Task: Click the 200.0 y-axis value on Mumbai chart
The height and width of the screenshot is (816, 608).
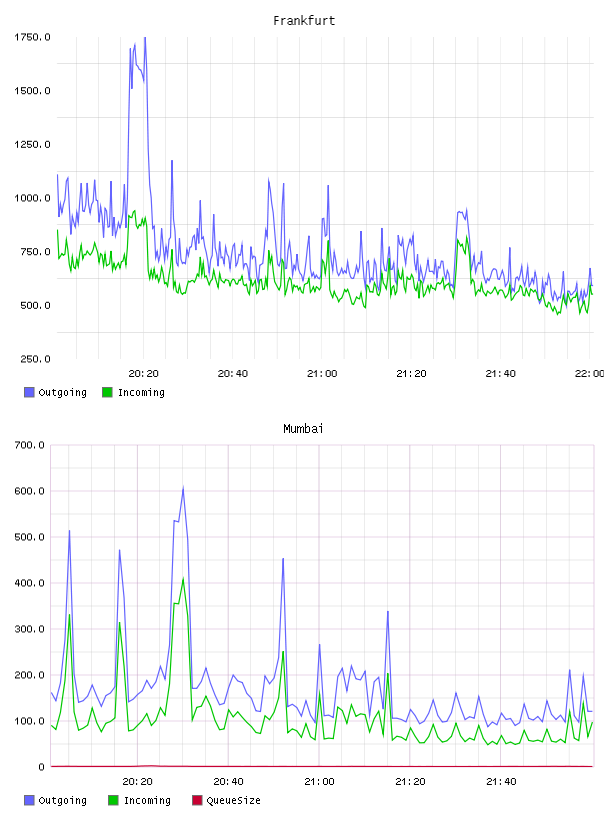Action: pyautogui.click(x=30, y=675)
